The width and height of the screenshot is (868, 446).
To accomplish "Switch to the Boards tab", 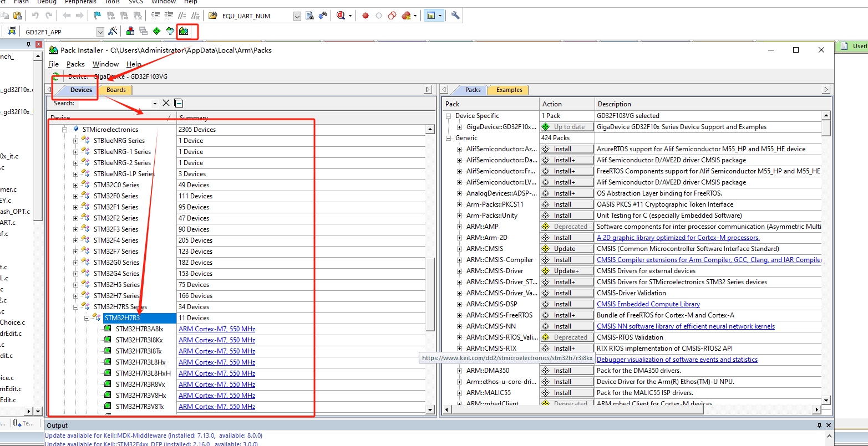I will click(x=116, y=90).
